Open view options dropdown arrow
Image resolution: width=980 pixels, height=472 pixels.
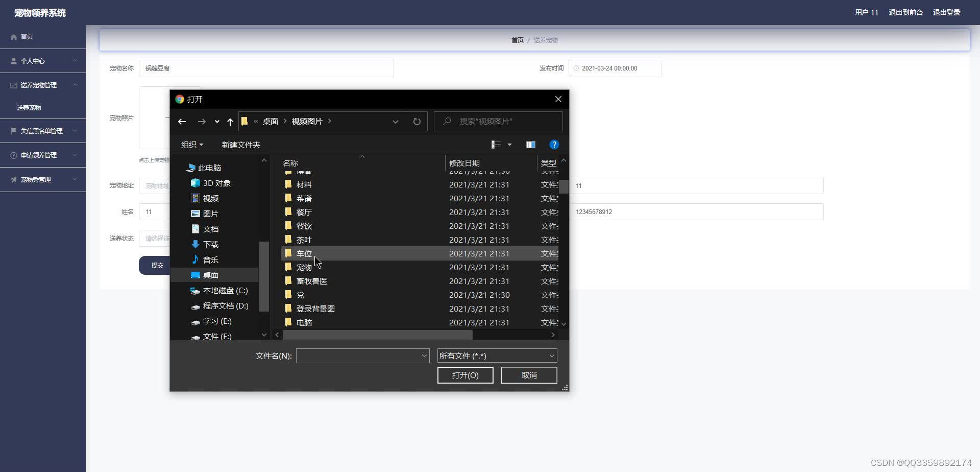pos(509,145)
